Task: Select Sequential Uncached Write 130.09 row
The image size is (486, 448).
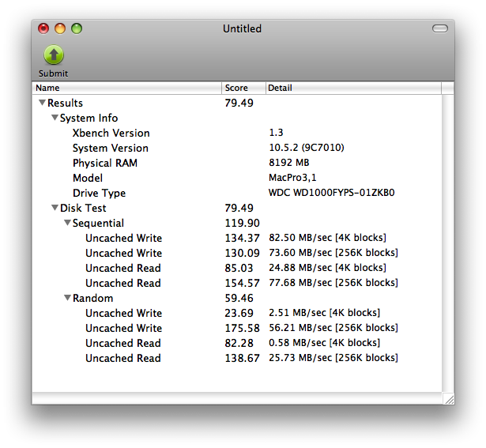Action: click(x=237, y=253)
